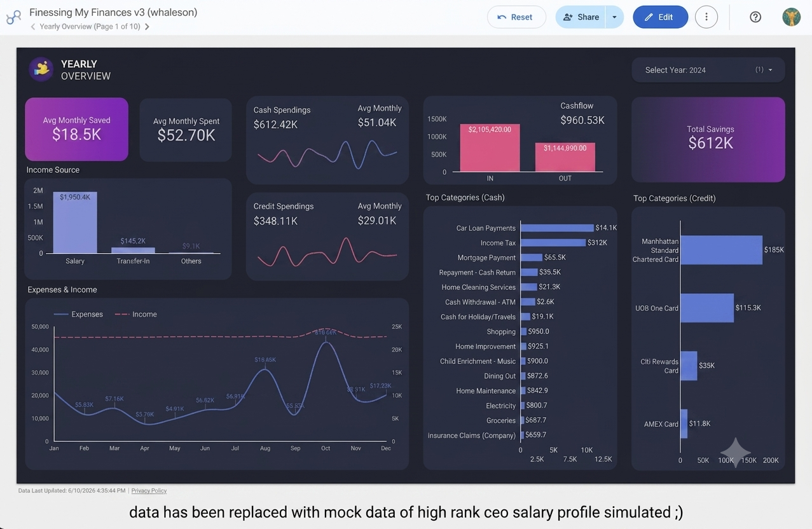This screenshot has width=812, height=529.
Task: Click the Home Improvement label
Action: (x=485, y=347)
